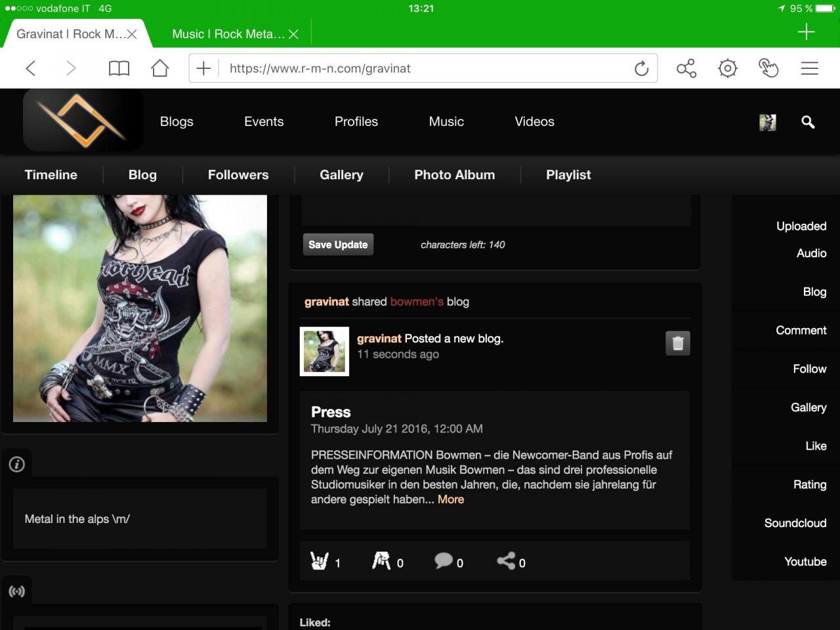Go to the browser home page icon
The width and height of the screenshot is (840, 630).
point(160,68)
